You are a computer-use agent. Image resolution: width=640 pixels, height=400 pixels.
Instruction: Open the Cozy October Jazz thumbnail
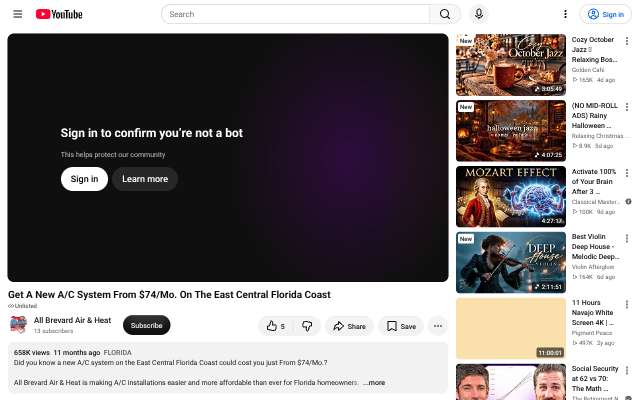tap(511, 64)
